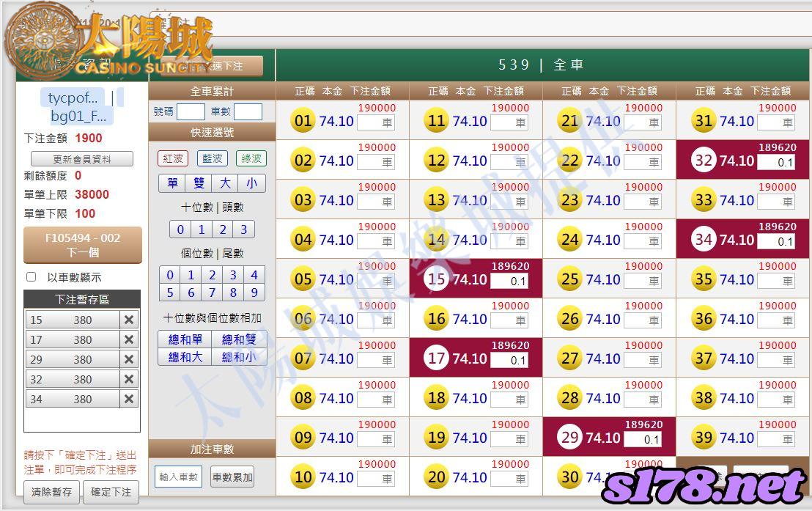The width and height of the screenshot is (812, 511).
Task: Select 總和大 sum big option
Action: pos(185,357)
